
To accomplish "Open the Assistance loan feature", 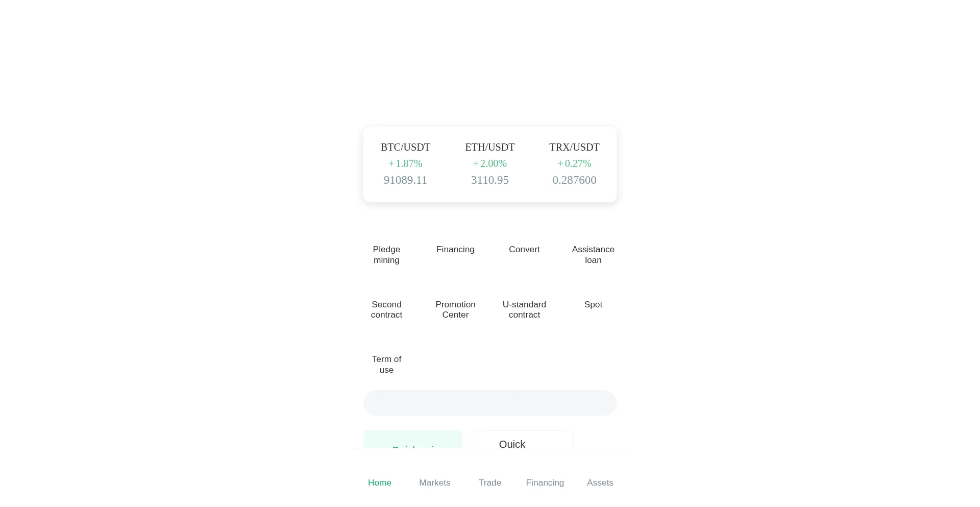I will (x=593, y=255).
